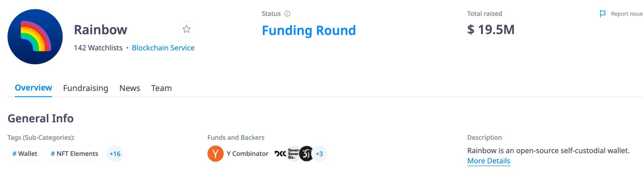Screen dimensions: 644x172
Task: Select the # Wallet tag
Action: (25, 154)
